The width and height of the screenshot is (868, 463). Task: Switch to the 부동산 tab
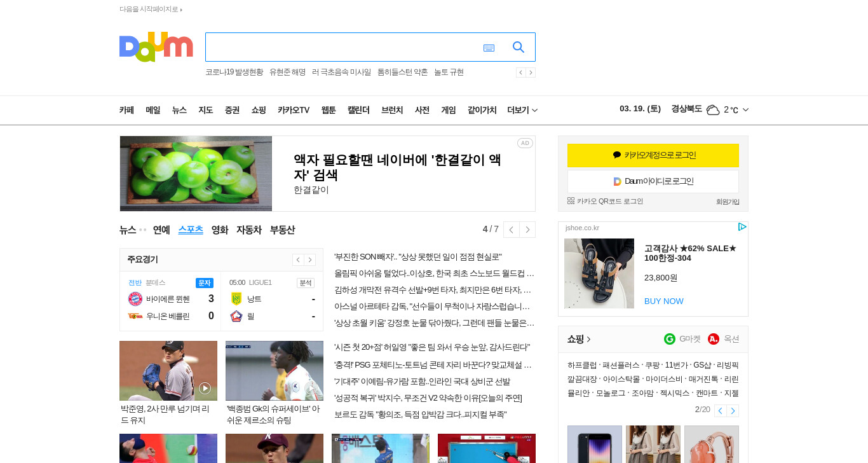[282, 230]
